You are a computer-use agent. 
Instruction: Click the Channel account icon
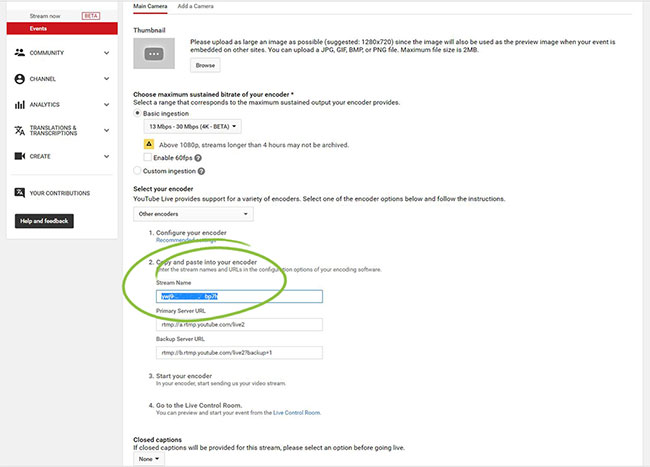[20, 78]
